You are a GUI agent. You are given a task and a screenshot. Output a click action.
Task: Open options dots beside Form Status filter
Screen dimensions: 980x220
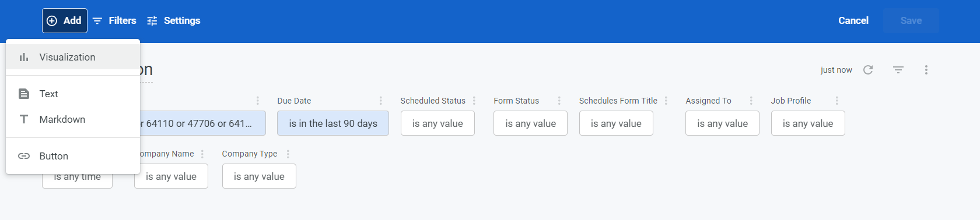click(559, 101)
